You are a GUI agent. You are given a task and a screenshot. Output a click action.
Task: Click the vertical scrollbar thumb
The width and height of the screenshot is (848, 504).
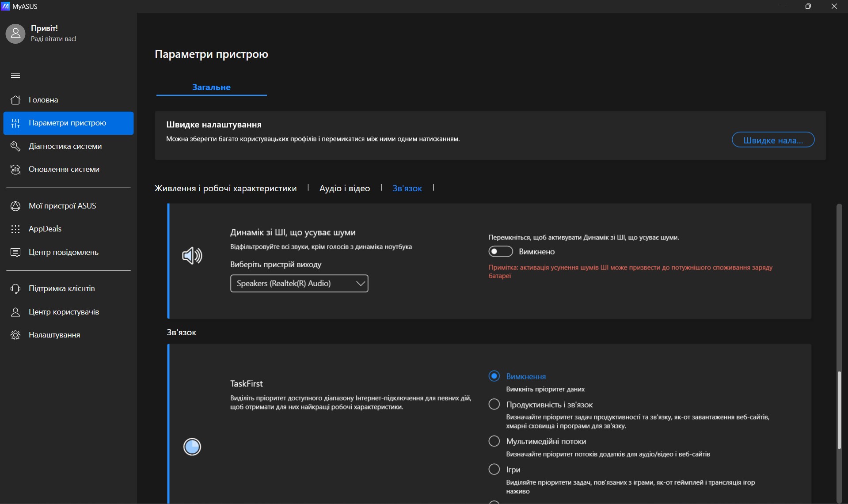point(839,411)
